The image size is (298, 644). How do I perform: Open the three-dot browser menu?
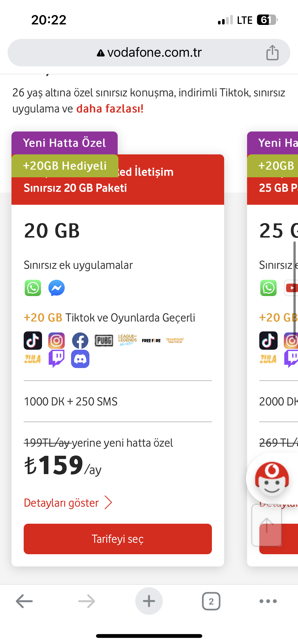268,601
